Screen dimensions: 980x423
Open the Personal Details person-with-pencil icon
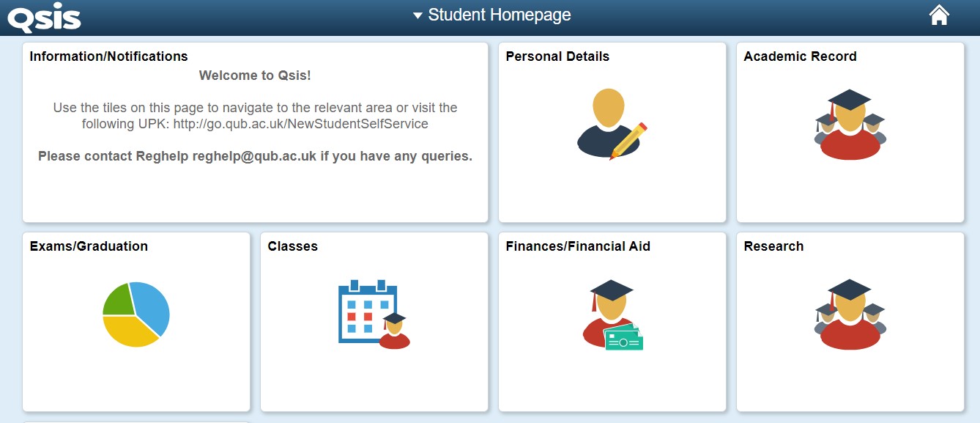[612, 124]
